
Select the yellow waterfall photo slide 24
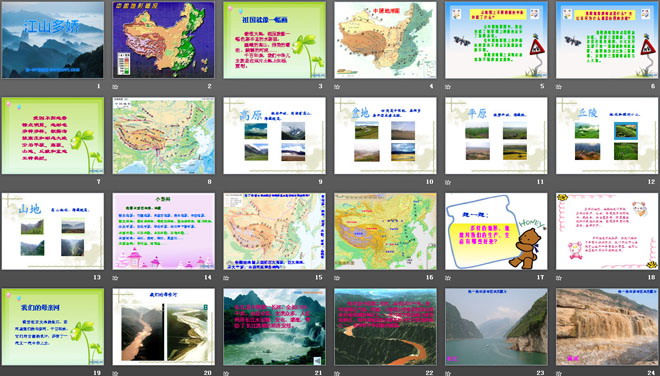607,327
